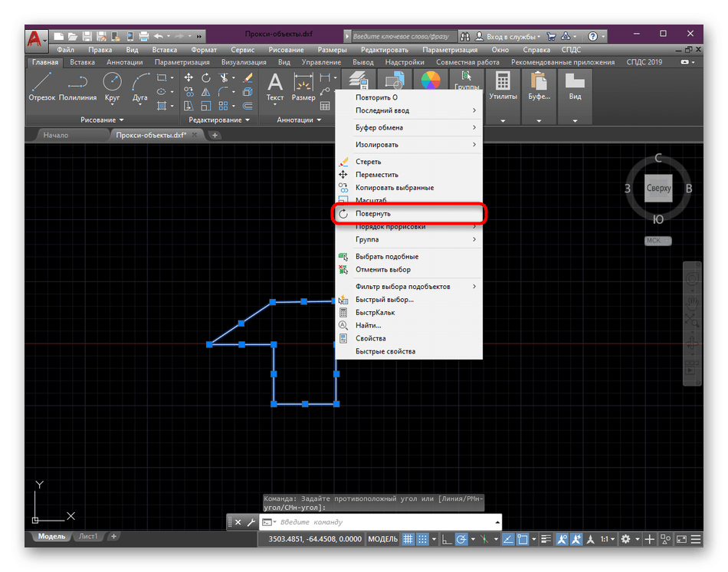Toggle the grid display in status bar

408,539
